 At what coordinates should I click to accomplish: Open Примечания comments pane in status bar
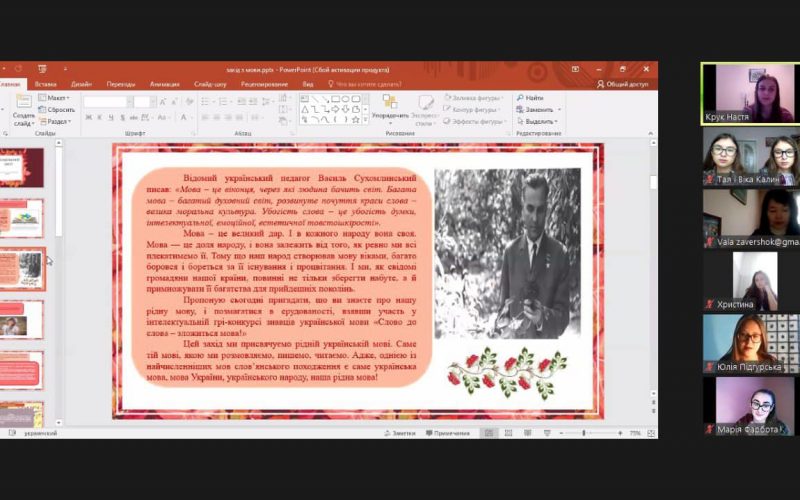point(446,433)
